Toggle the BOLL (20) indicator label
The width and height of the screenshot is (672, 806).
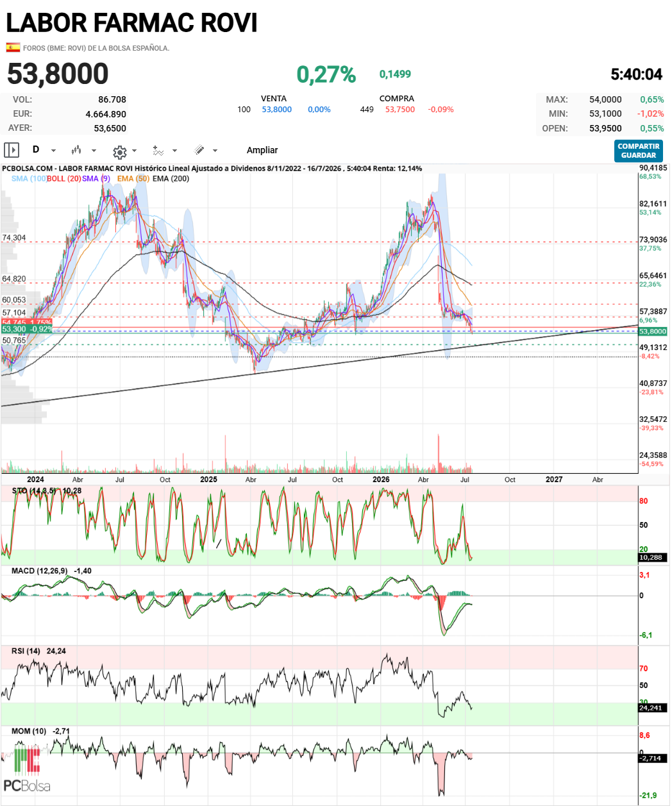(63, 178)
